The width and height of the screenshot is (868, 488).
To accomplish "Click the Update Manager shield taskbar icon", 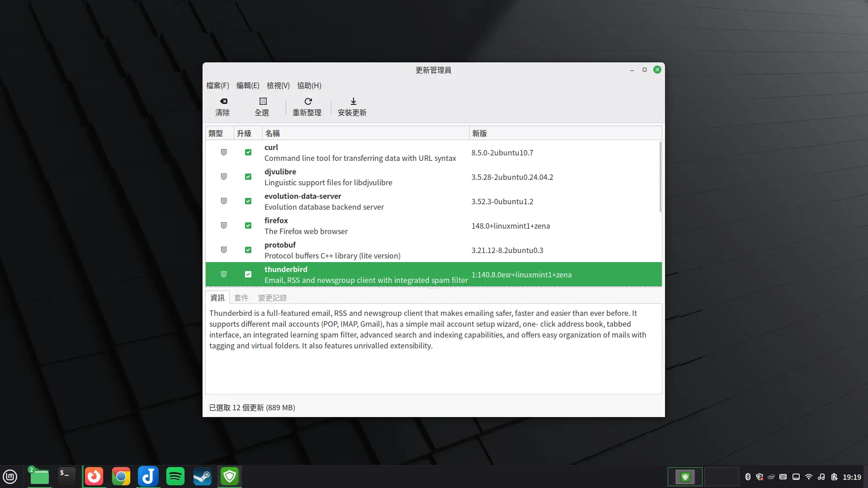I will point(230,476).
